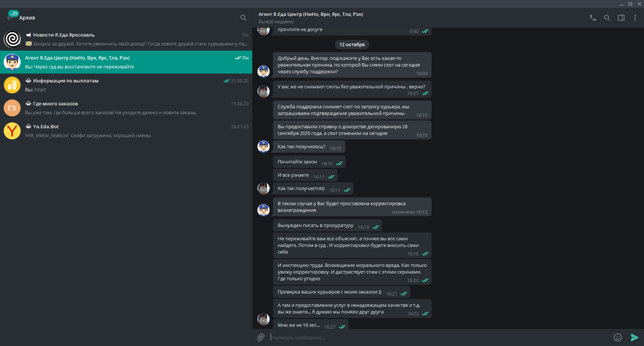Open Новости Я.Еда Ярославль channel
Viewport: 644px width, 346px height.
click(x=126, y=39)
